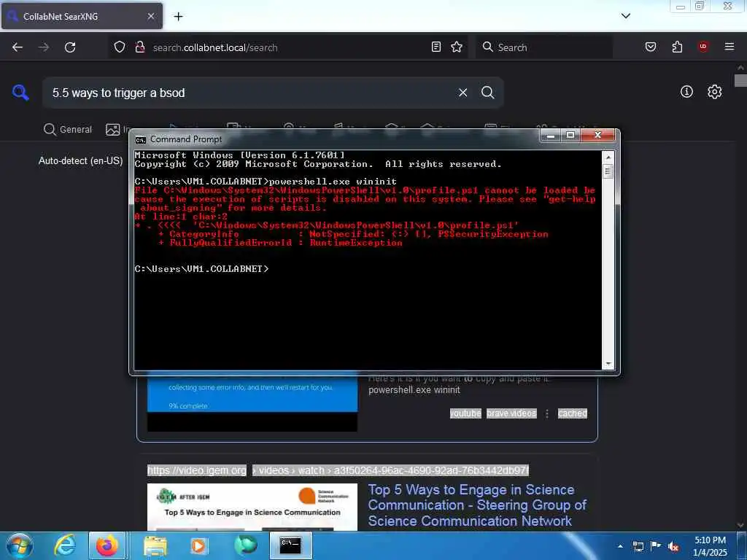The image size is (747, 560).
Task: Launch Internet Explorer from the taskbar
Action: tap(65, 545)
